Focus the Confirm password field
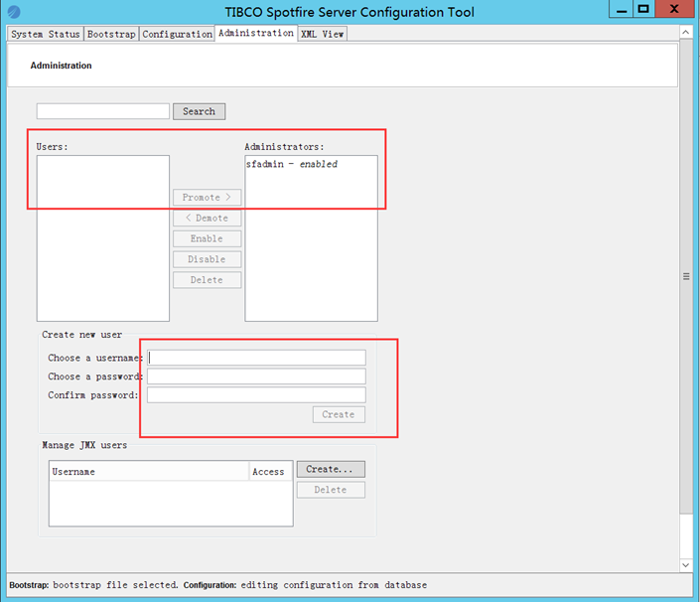700x602 pixels. [257, 395]
